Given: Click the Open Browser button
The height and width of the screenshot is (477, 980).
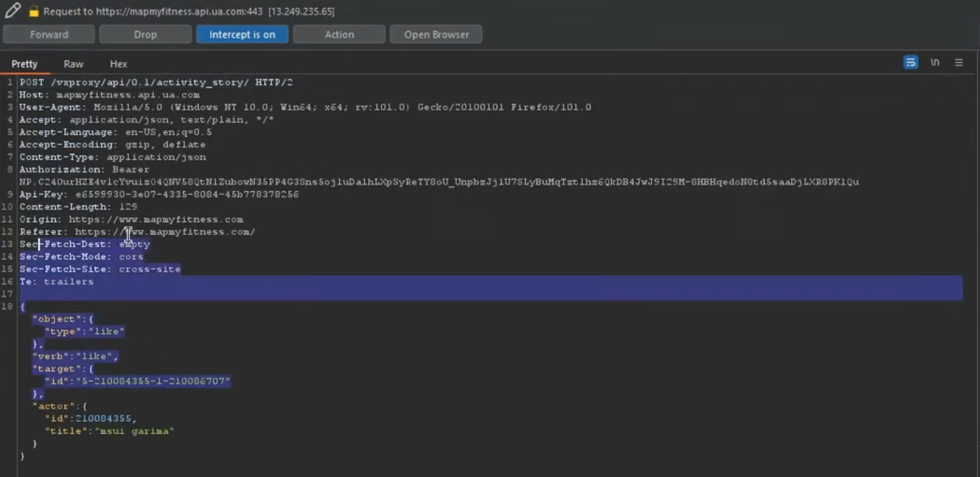Looking at the screenshot, I should [x=436, y=34].
